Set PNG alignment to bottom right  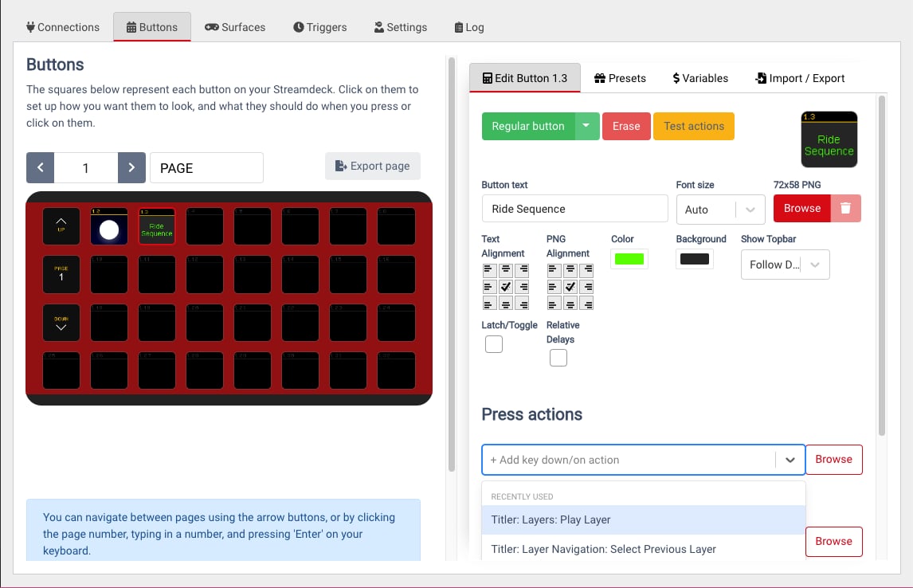[x=587, y=304]
